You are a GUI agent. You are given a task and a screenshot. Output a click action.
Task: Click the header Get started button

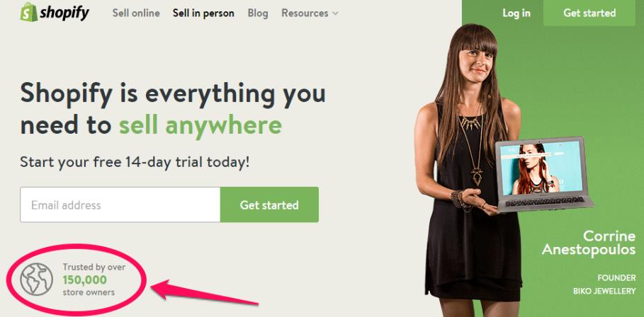(589, 13)
